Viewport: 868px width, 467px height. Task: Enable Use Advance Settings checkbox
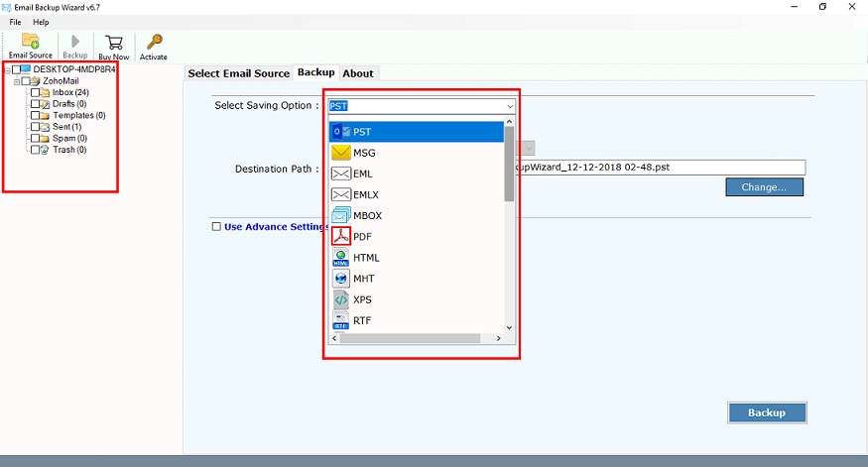216,226
